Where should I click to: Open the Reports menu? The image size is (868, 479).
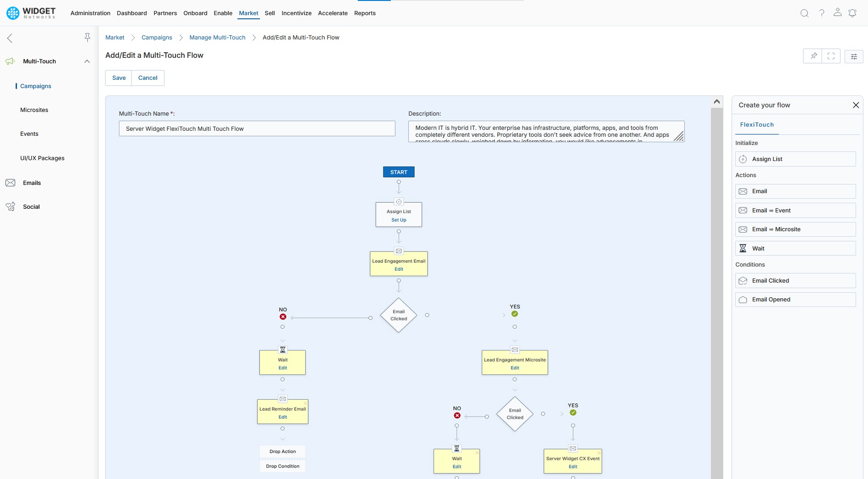365,13
